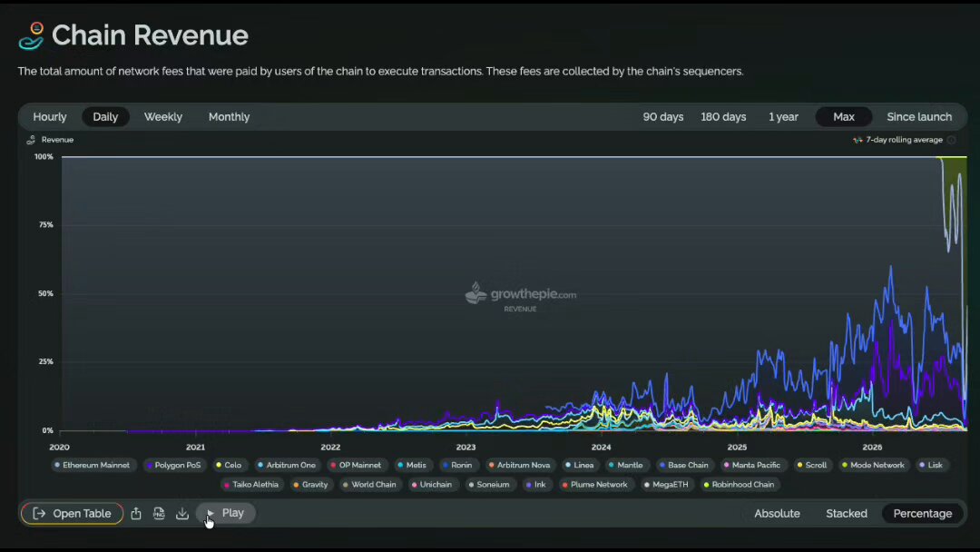Toggle Manta Pacific legend item
Image resolution: width=980 pixels, height=552 pixels.
click(x=752, y=465)
